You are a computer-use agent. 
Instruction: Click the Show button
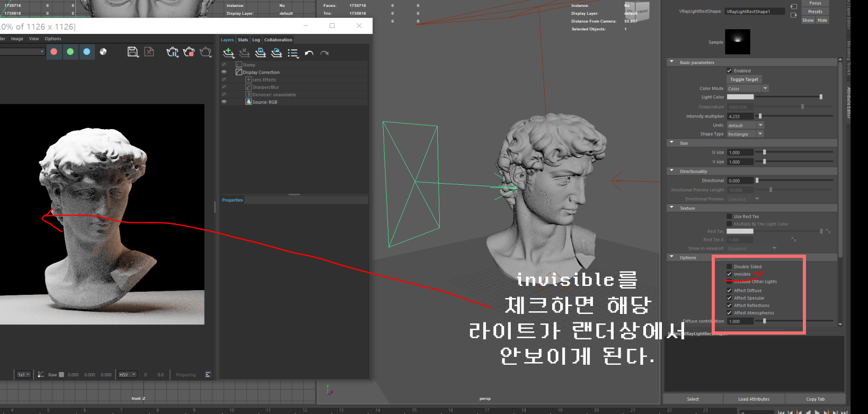point(808,20)
